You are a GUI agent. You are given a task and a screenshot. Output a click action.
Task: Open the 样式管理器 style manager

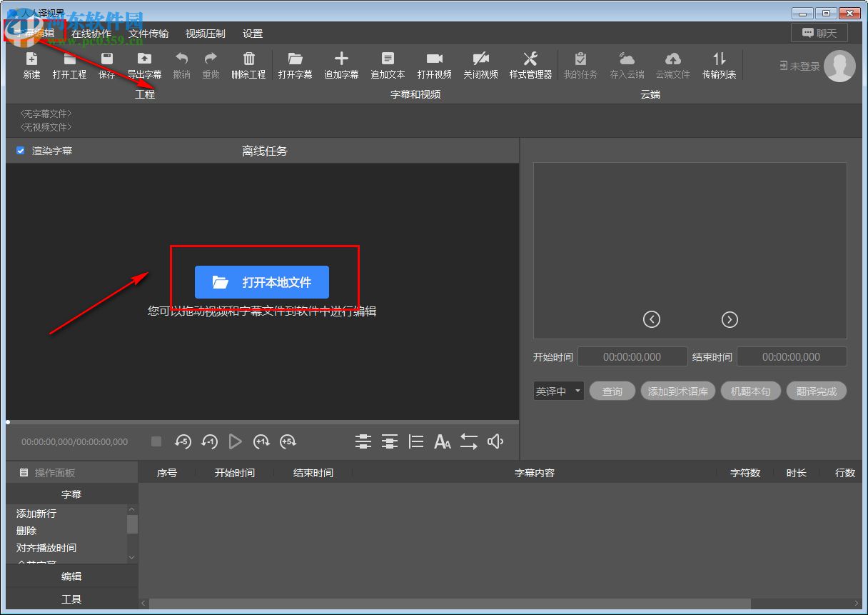(530, 60)
